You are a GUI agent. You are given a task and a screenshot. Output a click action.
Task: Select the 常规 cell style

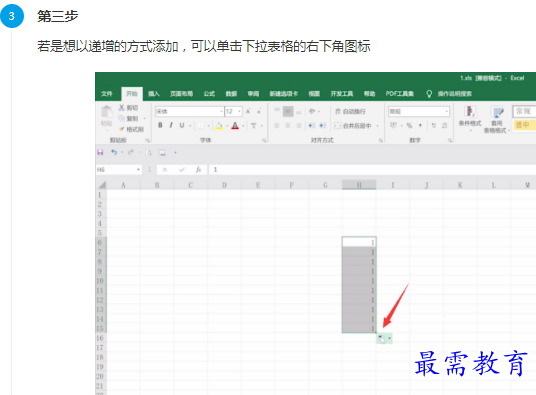pyautogui.click(x=524, y=111)
